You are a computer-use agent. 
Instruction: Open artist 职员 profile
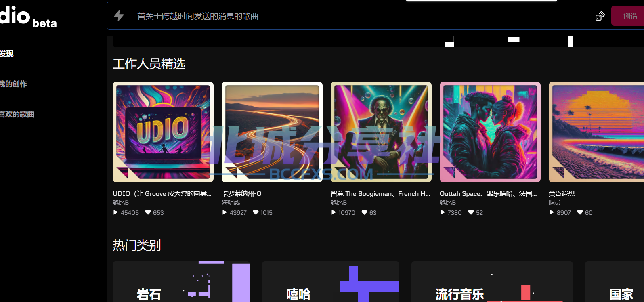[x=555, y=203]
